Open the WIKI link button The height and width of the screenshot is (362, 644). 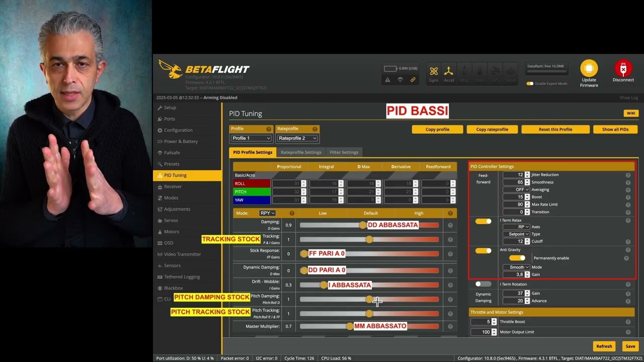tap(630, 114)
